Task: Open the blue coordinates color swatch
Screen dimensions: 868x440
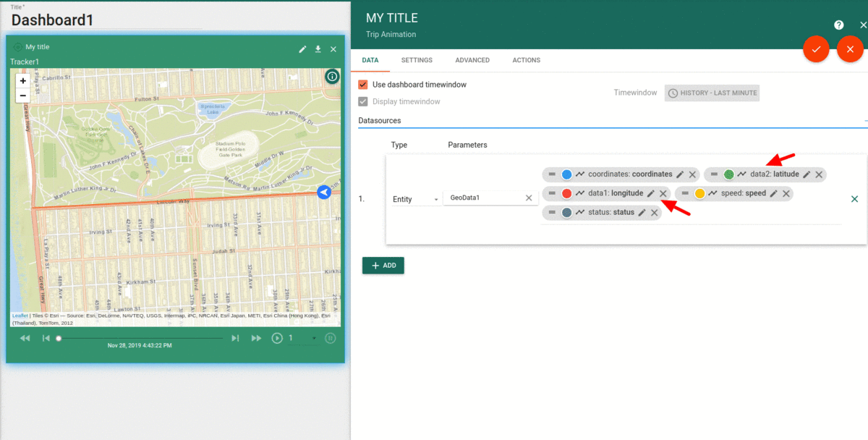Action: click(x=566, y=174)
